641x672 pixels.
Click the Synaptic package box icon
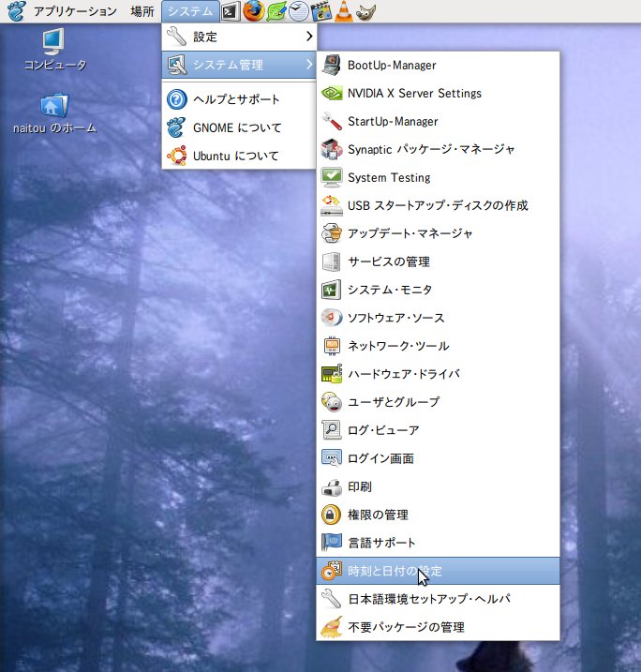(332, 149)
